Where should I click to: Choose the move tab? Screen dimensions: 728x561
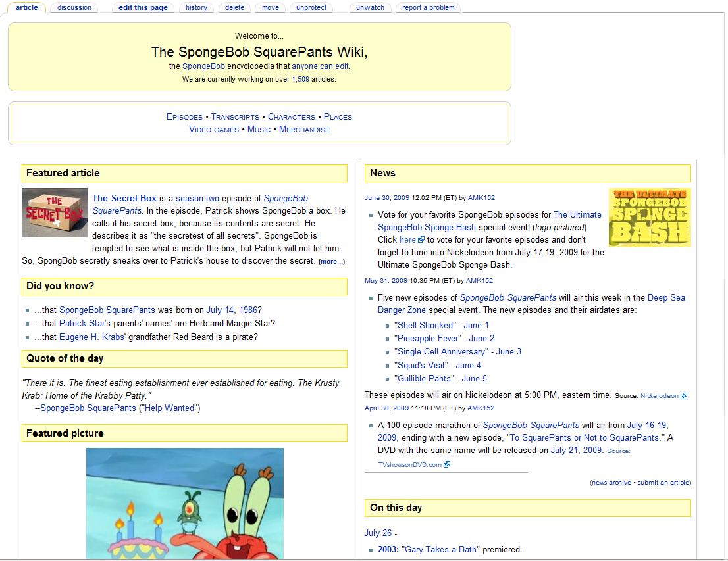[271, 7]
